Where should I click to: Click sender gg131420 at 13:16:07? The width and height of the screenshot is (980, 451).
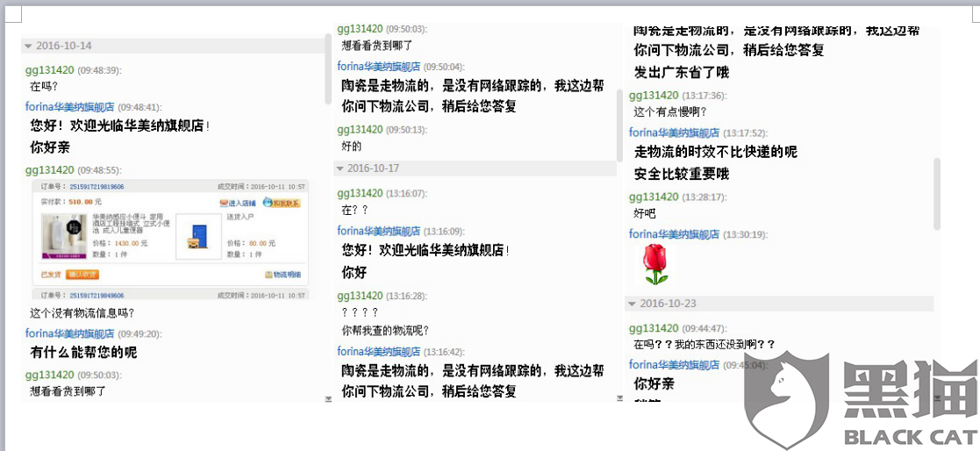[360, 194]
